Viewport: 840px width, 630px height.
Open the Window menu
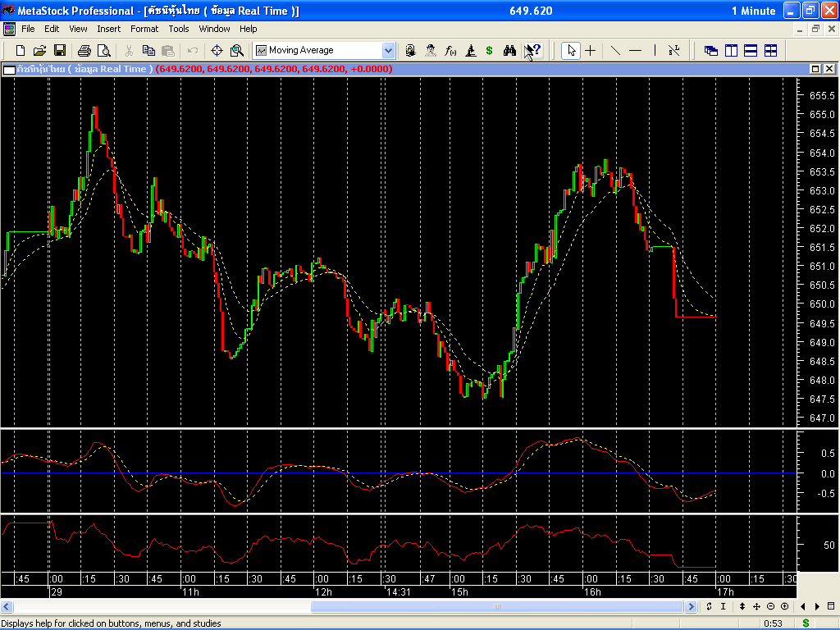[214, 29]
